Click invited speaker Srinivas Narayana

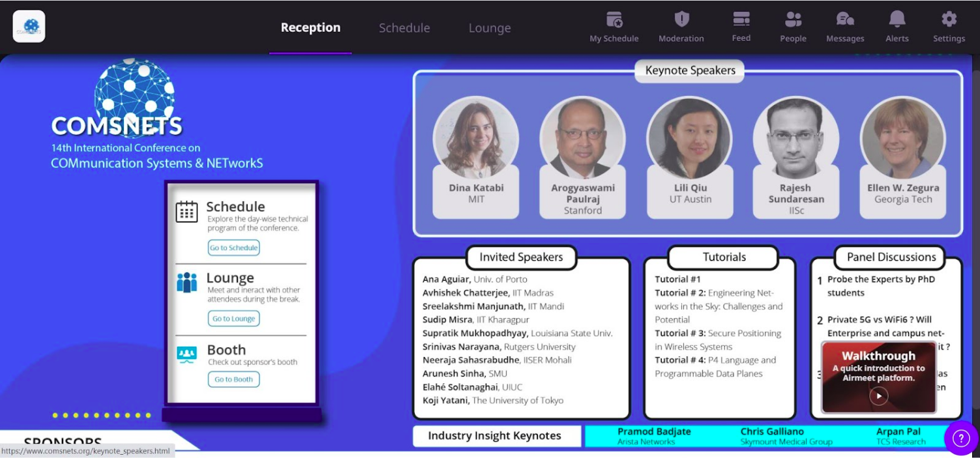(499, 347)
